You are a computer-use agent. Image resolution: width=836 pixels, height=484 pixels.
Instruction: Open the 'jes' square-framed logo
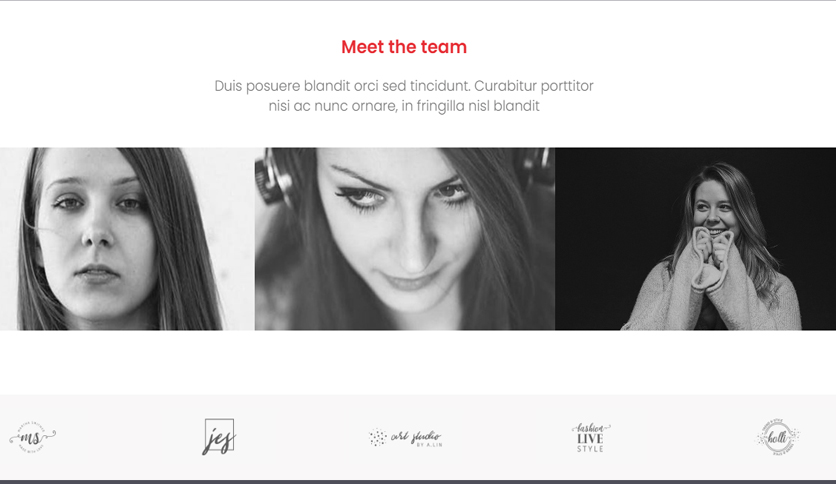tap(219, 437)
